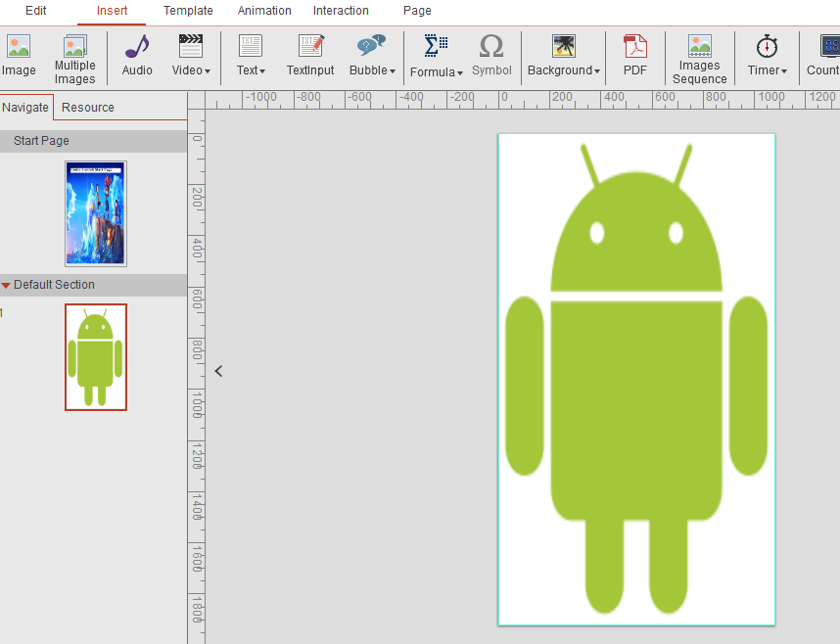The image size is (840, 644).
Task: Collapse the left panel with the chevron
Action: 218,371
